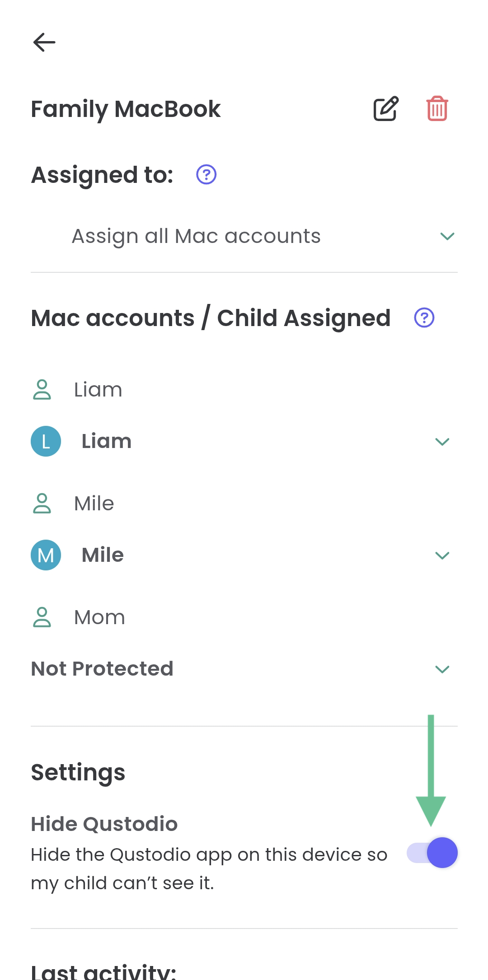488x980 pixels.
Task: Expand the Mile child assignment chevron
Action: point(442,555)
